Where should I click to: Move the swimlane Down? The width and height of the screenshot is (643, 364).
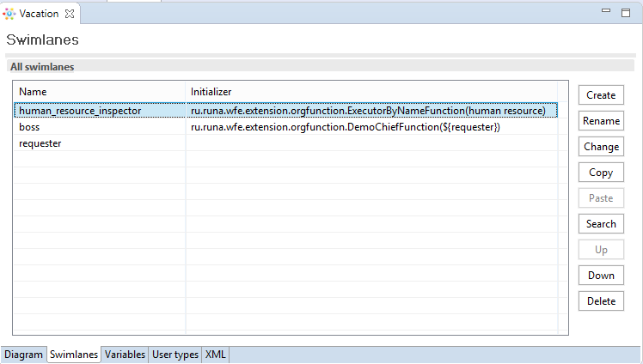click(601, 276)
